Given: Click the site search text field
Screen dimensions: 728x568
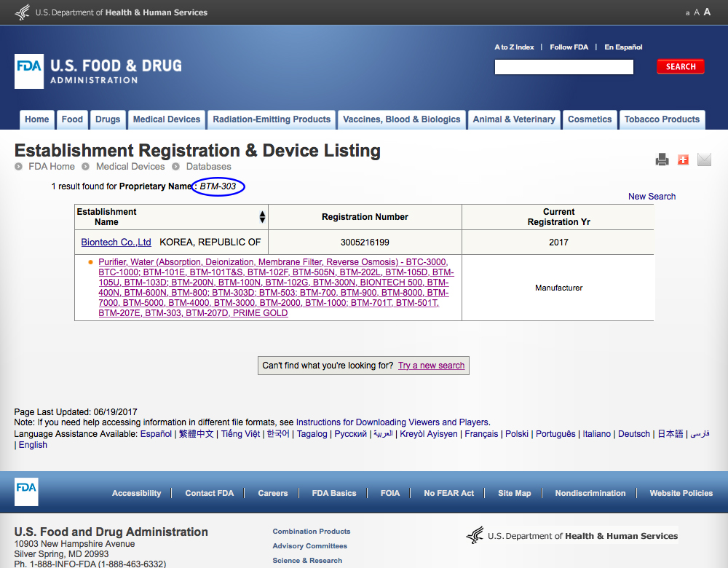Looking at the screenshot, I should (564, 67).
